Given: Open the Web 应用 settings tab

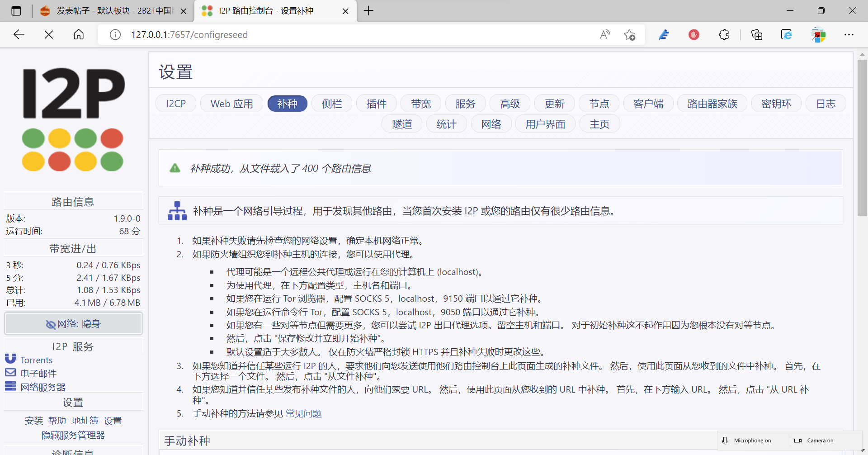Looking at the screenshot, I should coord(231,104).
